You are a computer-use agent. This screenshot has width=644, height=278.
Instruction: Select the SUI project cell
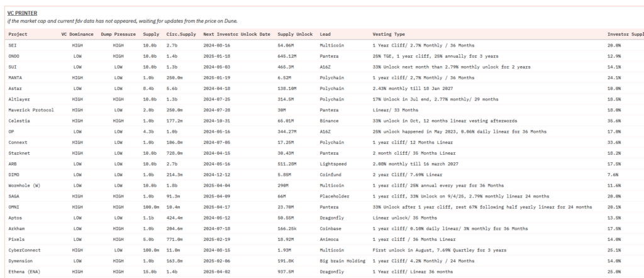click(13, 67)
